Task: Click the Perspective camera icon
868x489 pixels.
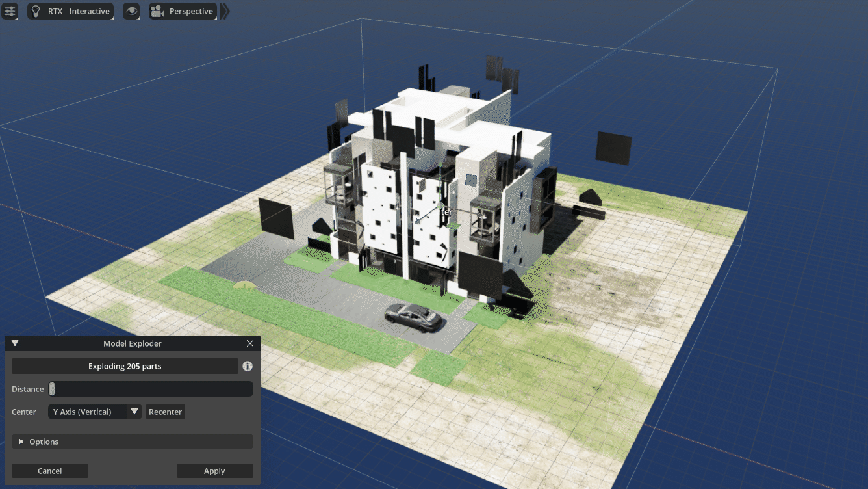Action: click(x=157, y=11)
